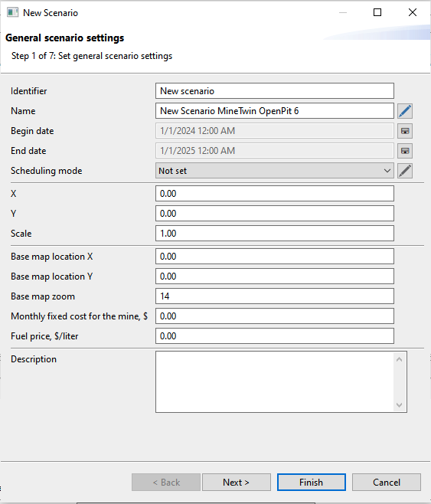This screenshot has height=504, width=431.
Task: Click the 'Fuel price, $/liter' label
Action: 44,336
